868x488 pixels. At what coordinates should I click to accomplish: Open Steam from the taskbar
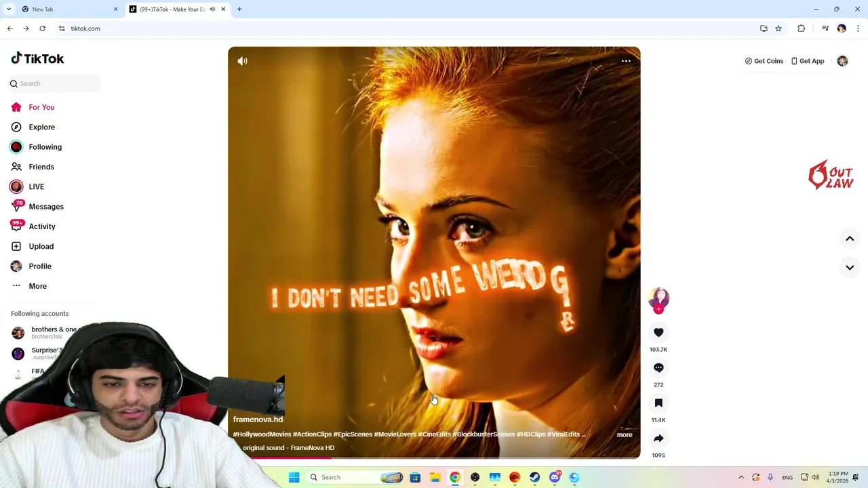(x=534, y=477)
